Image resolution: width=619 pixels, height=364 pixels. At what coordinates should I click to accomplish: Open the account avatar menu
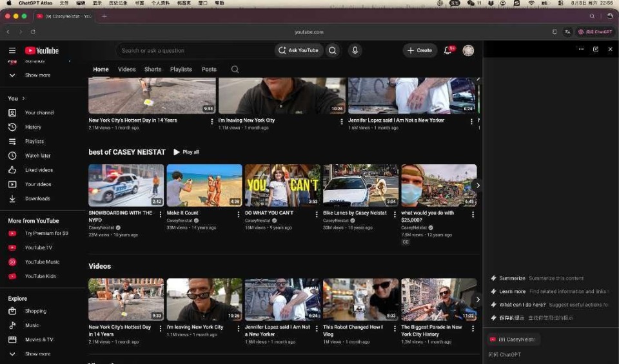click(468, 50)
